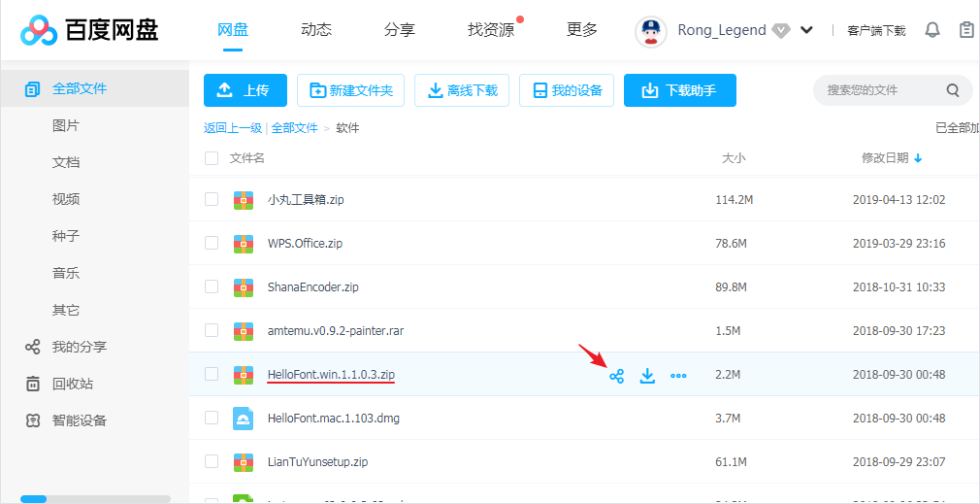The image size is (980, 504).
Task: Open the clipboard notes icon
Action: [x=966, y=30]
